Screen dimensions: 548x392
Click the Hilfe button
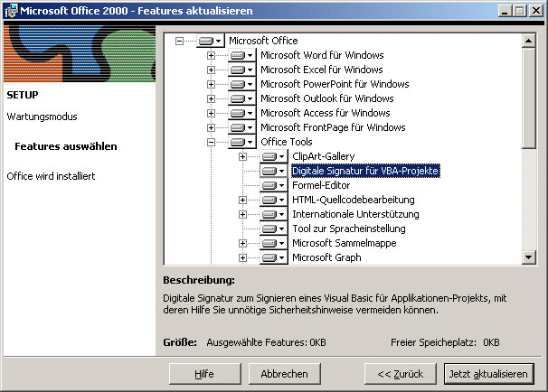point(204,374)
